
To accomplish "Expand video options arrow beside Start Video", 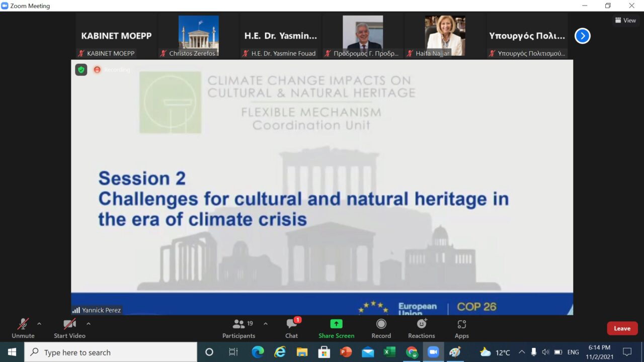I will (89, 324).
